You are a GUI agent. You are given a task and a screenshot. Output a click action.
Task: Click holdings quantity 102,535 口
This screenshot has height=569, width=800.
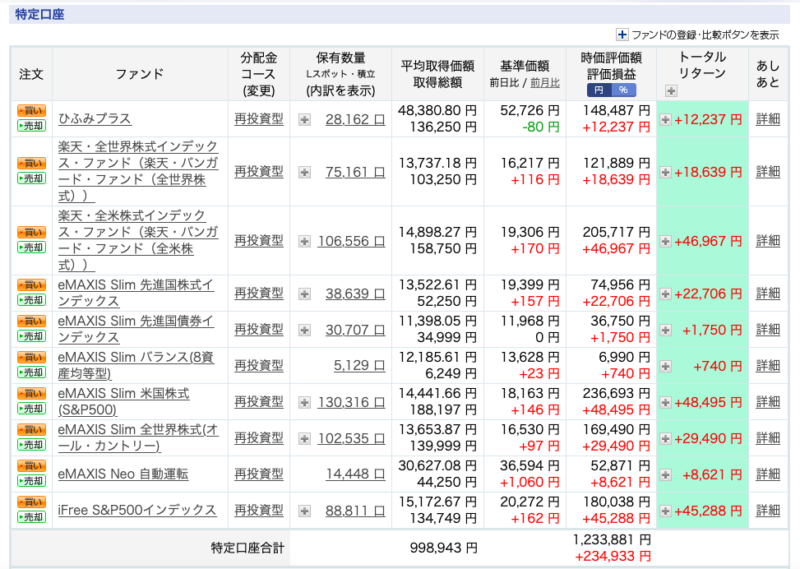[352, 438]
